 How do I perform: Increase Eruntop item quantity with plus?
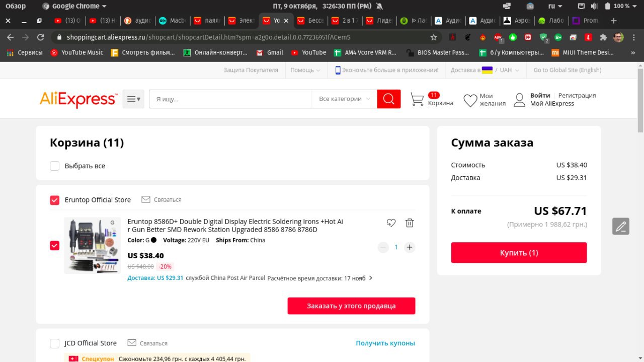click(410, 247)
